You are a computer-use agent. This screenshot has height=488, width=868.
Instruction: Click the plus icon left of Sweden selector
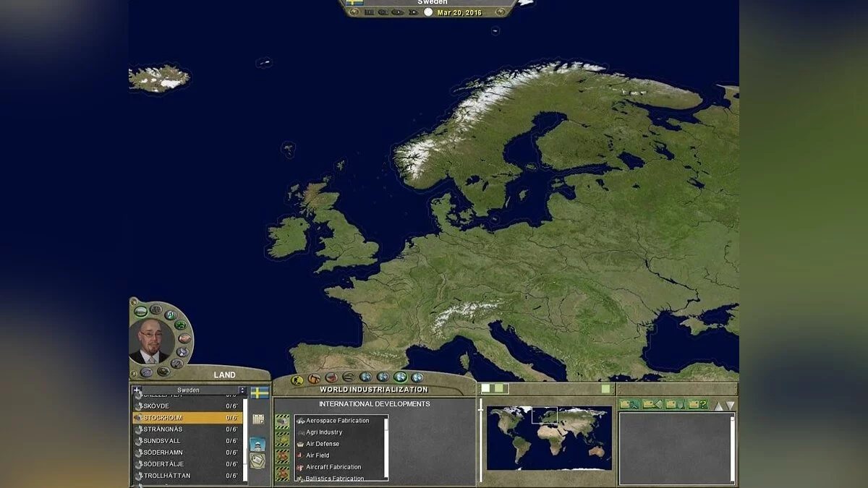click(x=137, y=390)
